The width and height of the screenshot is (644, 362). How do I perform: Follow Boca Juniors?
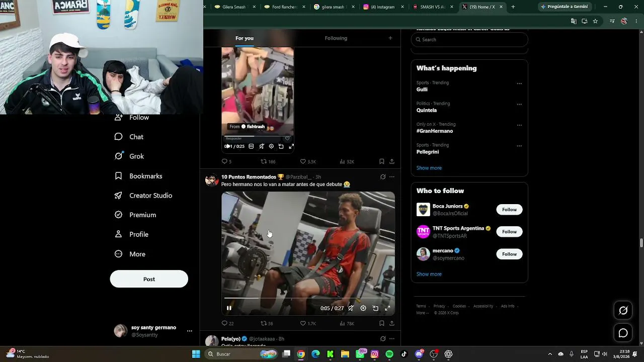point(509,210)
